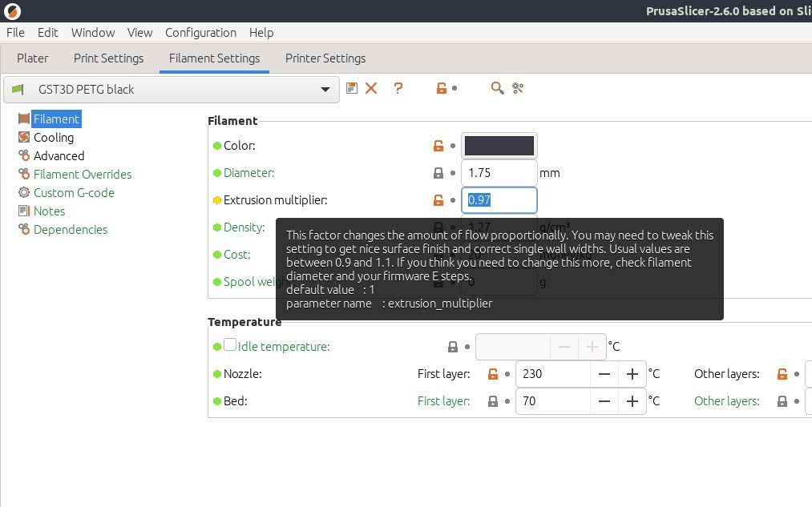The width and height of the screenshot is (812, 507).
Task: Increase Nozzle first layer temperature
Action: (632, 374)
